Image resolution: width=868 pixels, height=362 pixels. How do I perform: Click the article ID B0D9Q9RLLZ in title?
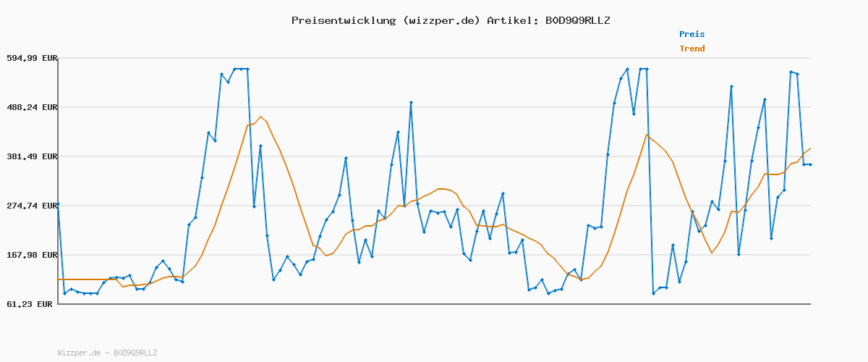577,20
